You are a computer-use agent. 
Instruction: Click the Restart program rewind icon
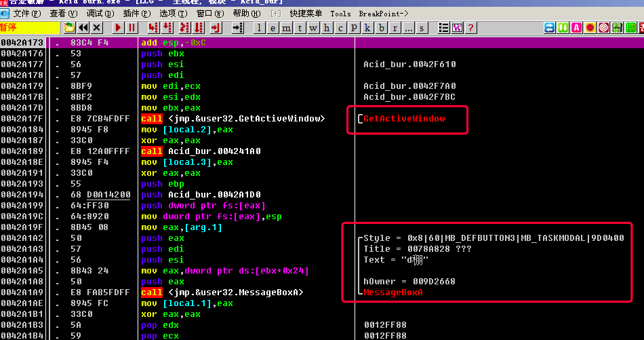[83, 28]
